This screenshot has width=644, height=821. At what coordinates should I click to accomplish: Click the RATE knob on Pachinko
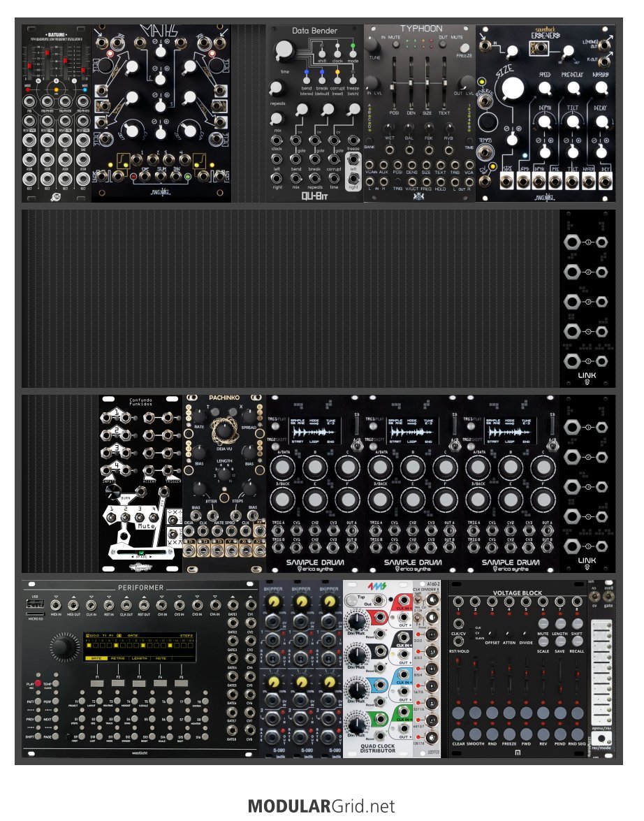[x=199, y=416]
